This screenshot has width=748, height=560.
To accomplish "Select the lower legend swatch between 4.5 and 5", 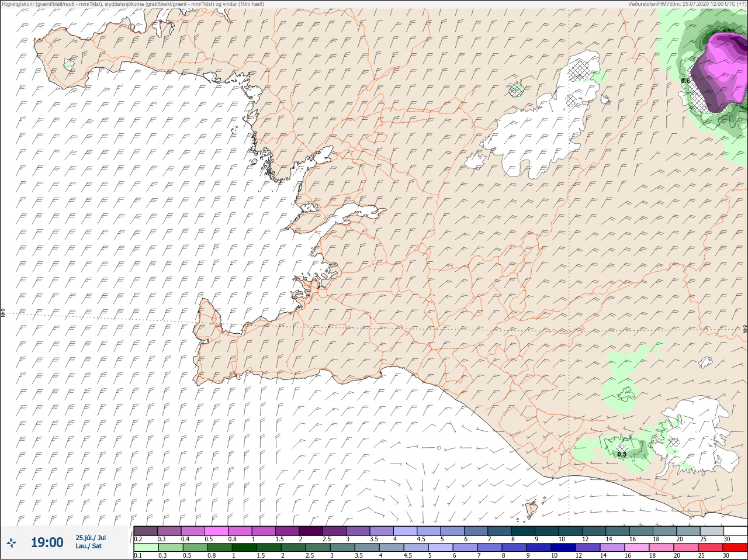I will click(415, 548).
